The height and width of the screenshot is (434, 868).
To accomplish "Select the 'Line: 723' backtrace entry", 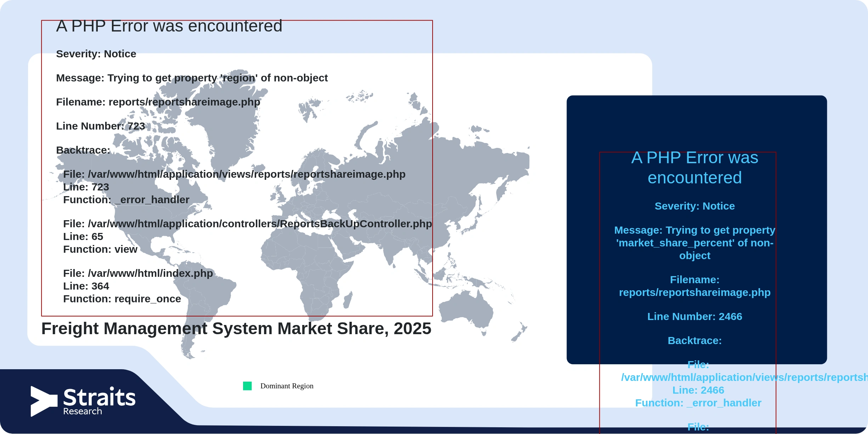I will 86,187.
